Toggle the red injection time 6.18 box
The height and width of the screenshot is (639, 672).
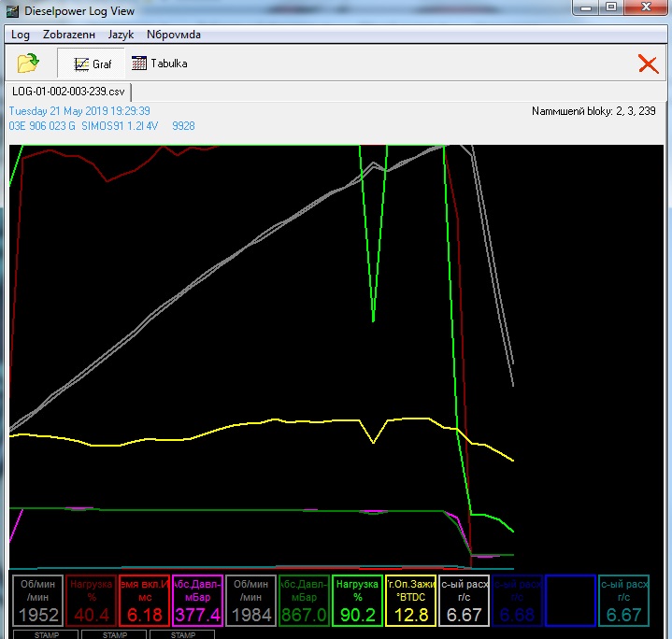click(x=144, y=600)
